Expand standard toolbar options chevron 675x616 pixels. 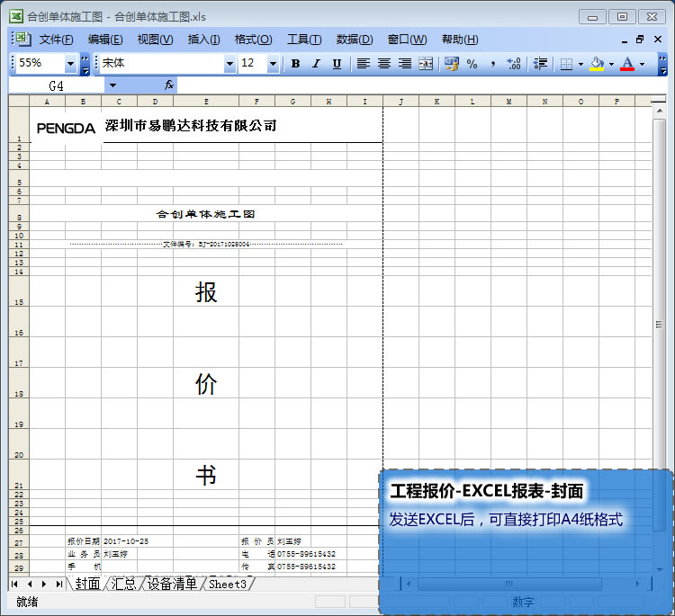[x=85, y=64]
